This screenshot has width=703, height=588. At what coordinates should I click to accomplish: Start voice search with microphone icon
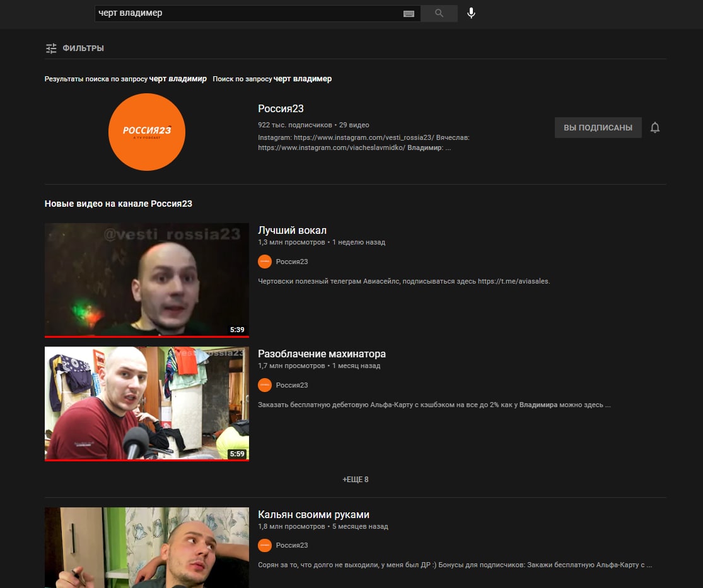pos(471,13)
